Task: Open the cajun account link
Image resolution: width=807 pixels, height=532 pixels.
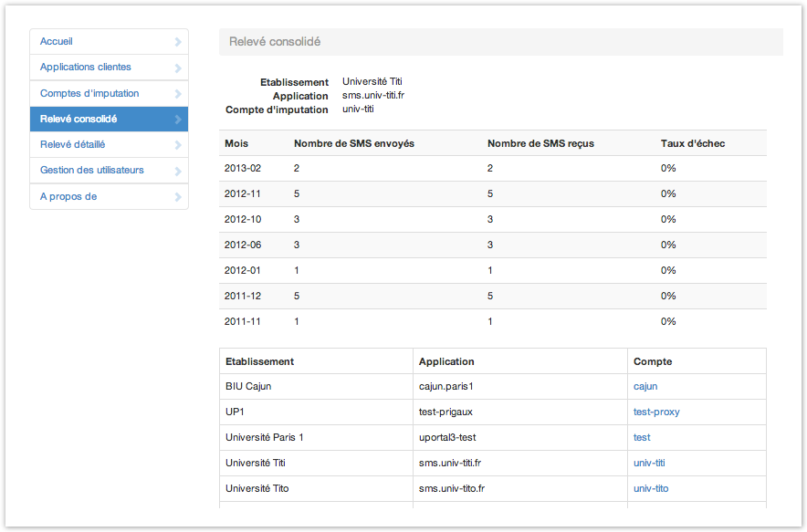Action: (645, 387)
